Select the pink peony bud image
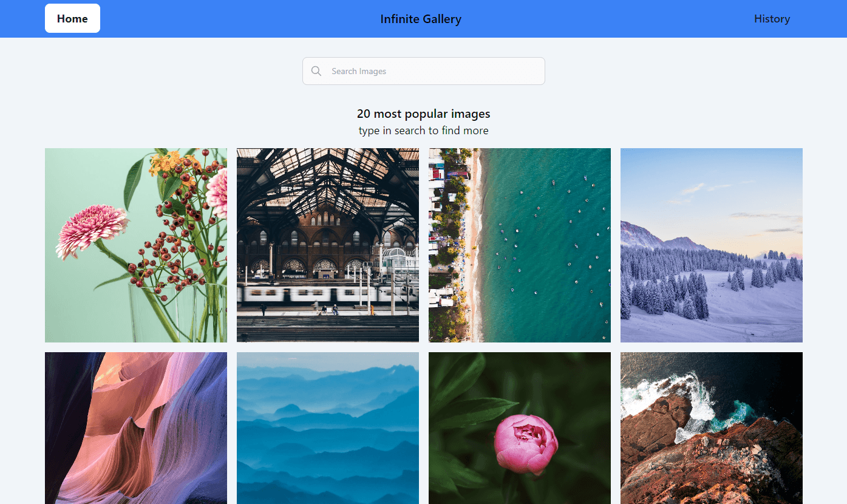 (520, 428)
